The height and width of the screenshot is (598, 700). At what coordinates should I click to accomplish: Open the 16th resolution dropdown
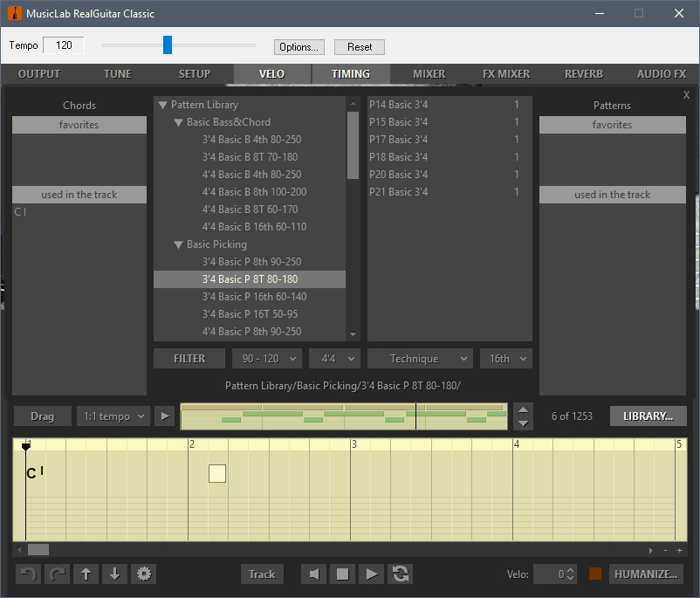pos(506,359)
